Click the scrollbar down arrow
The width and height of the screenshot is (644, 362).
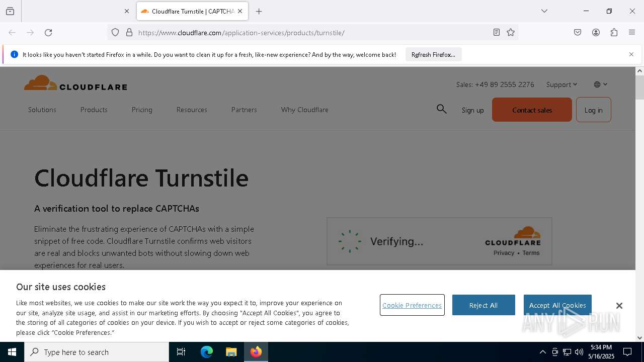(x=640, y=338)
